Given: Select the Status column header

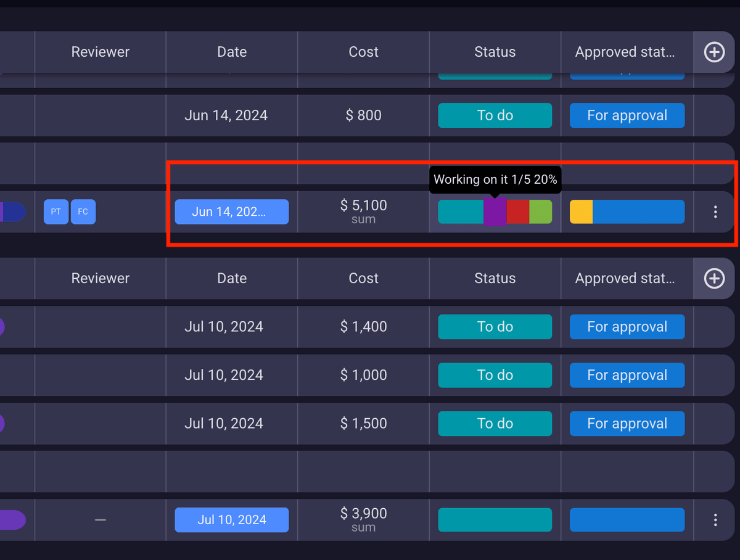Looking at the screenshot, I should 495,52.
